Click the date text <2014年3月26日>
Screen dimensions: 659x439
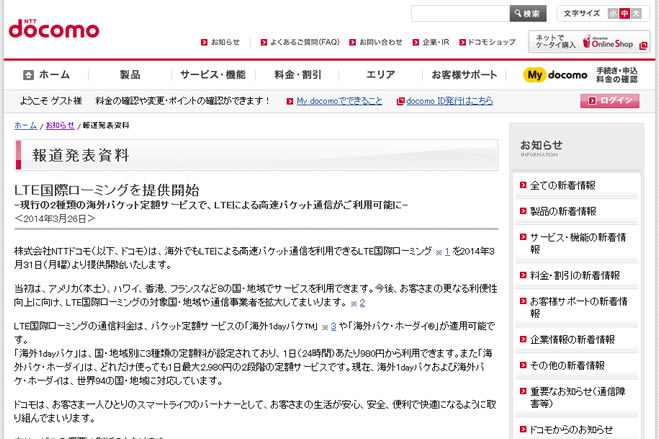(55, 219)
